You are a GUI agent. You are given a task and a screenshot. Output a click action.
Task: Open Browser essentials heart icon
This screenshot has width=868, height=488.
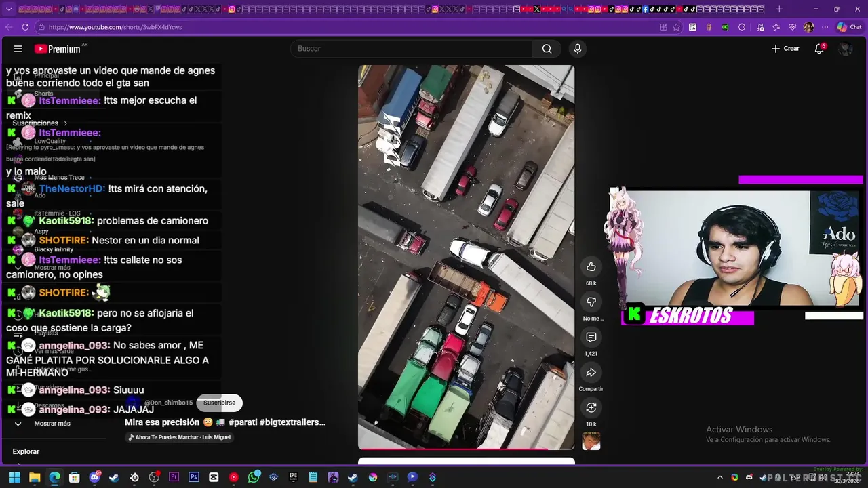(x=793, y=27)
